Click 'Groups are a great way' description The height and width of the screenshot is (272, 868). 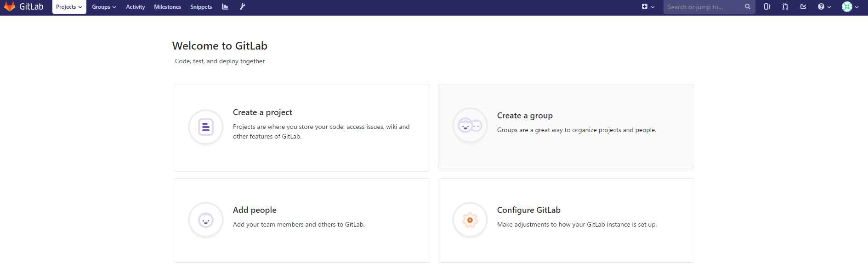pos(577,130)
